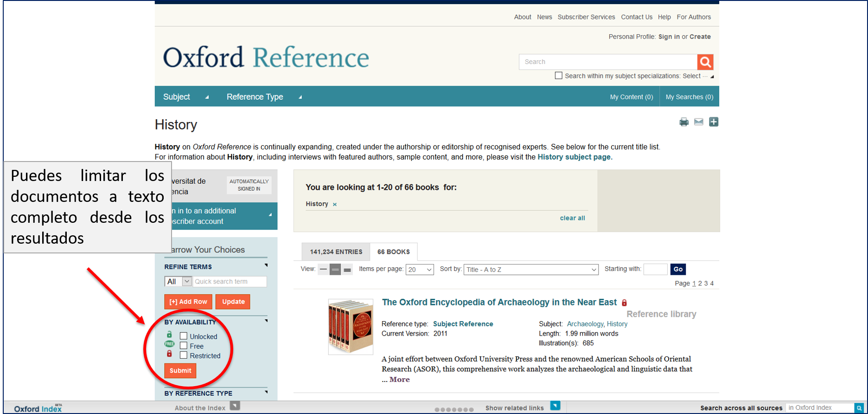The height and width of the screenshot is (414, 868).
Task: Open the News link in top menu
Action: 544,17
